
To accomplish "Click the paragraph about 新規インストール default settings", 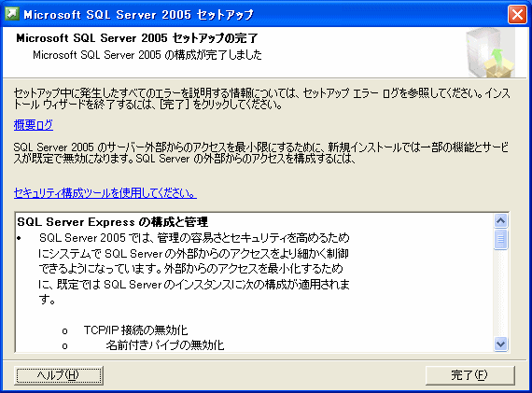I will [x=261, y=153].
